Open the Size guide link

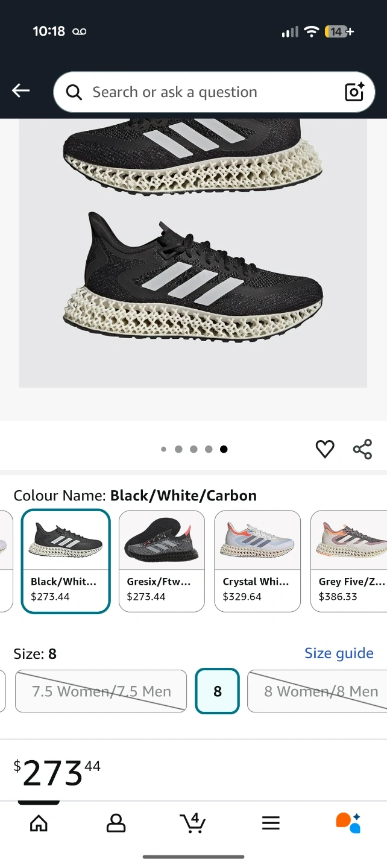pos(339,653)
